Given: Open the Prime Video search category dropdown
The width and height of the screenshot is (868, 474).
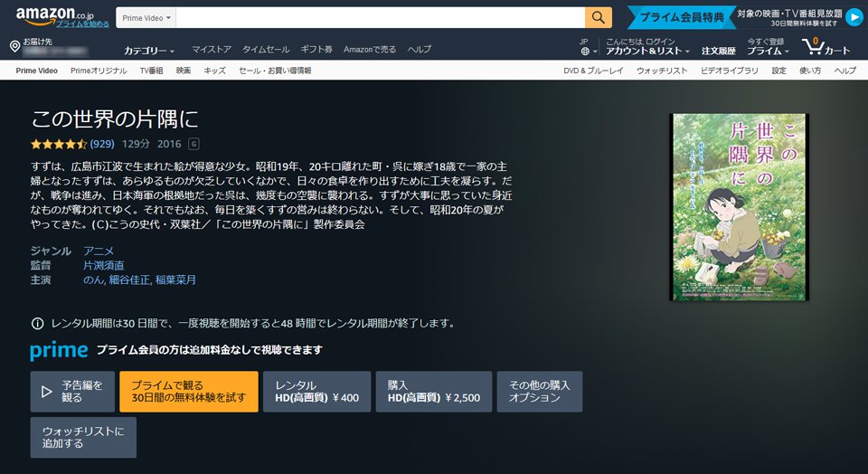Looking at the screenshot, I should coord(148,18).
